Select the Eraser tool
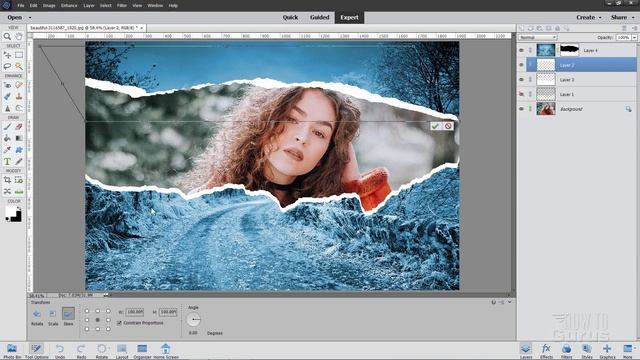640x360 pixels. (19, 127)
